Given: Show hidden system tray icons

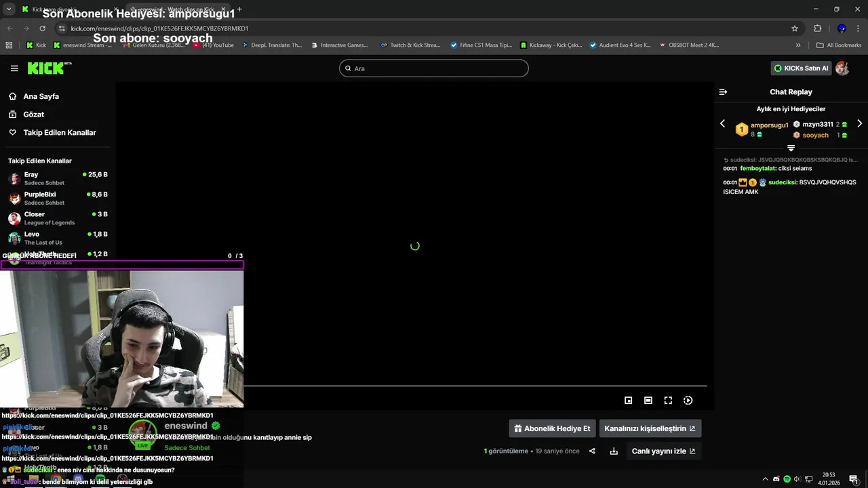Looking at the screenshot, I should pos(766,479).
